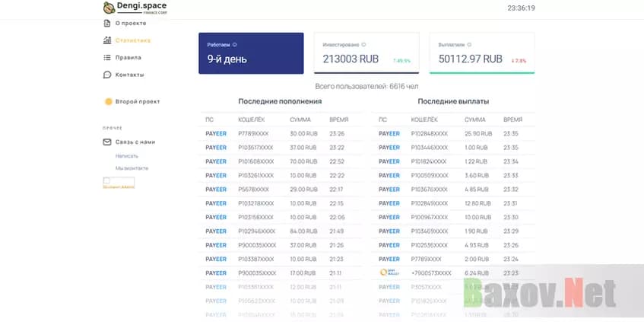Click the PAYEER logo in P100509XXXX payout row
The height and width of the screenshot is (322, 644).
[389, 176]
